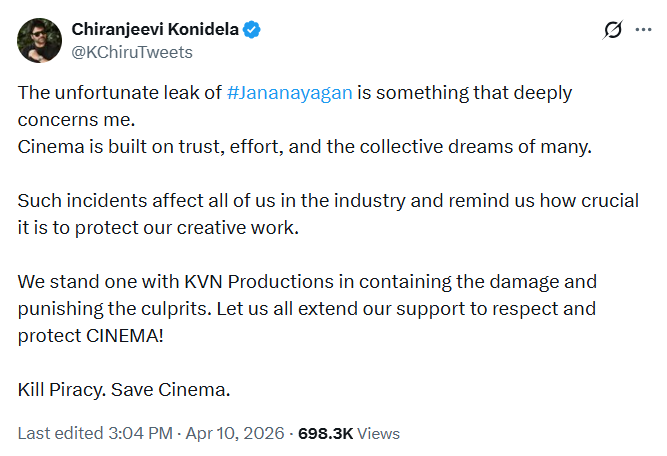667x456 pixels.
Task: Click the 'protect CINEMA!' text
Action: pos(88,335)
